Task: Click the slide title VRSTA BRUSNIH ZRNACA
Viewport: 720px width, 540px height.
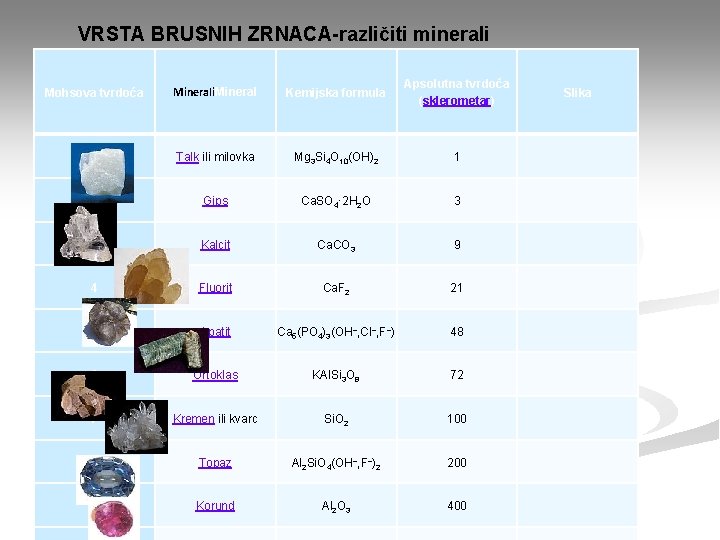Action: [283, 34]
